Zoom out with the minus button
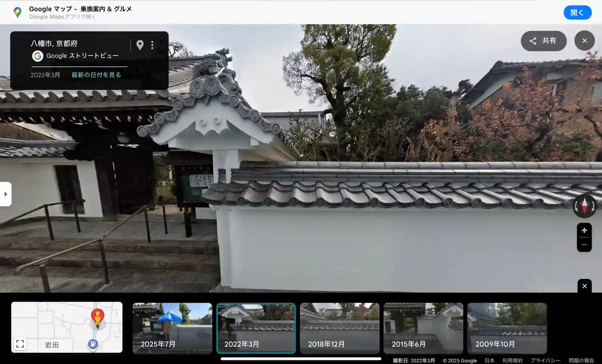 click(x=584, y=245)
